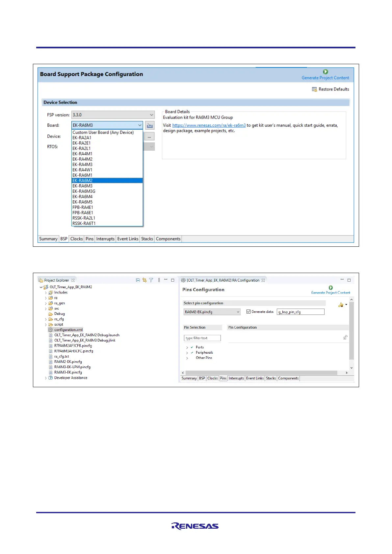Choose FPB-RA6E1 in the board list

click(x=107, y=213)
